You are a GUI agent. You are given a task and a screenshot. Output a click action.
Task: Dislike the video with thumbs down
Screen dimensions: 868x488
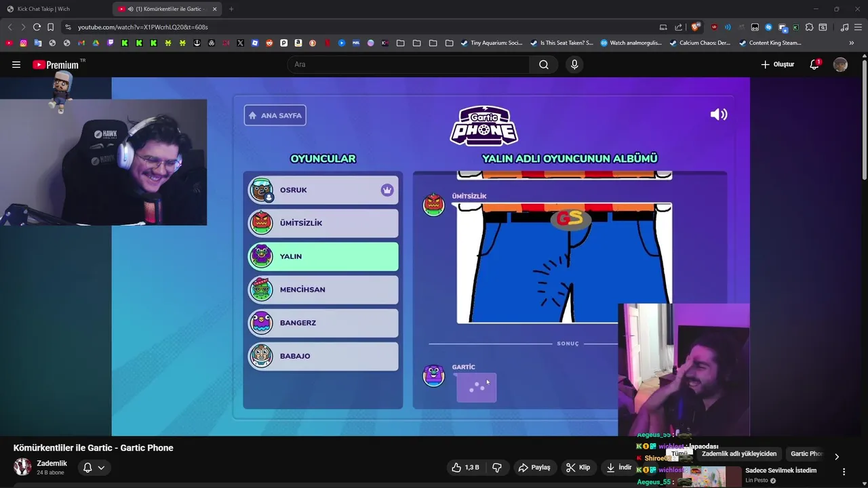point(496,467)
